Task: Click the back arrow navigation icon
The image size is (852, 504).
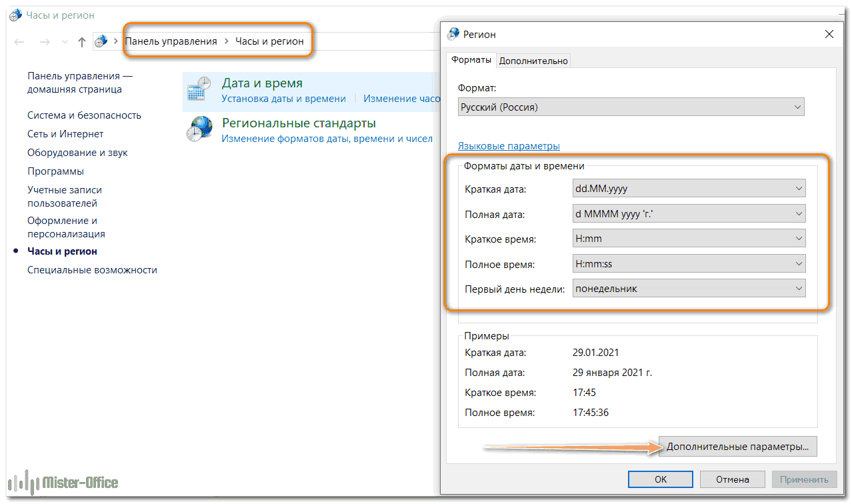Action: click(x=19, y=42)
